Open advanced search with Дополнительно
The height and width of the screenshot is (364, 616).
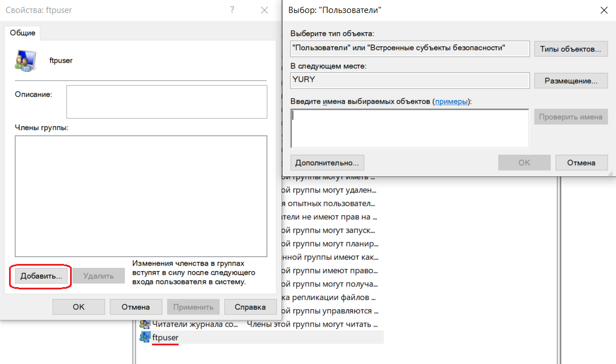point(327,163)
